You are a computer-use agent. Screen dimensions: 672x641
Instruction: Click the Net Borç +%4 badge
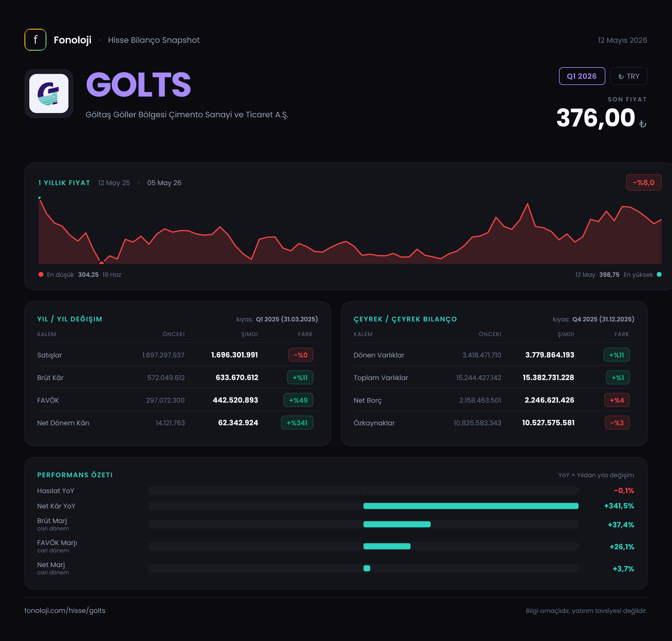[617, 400]
